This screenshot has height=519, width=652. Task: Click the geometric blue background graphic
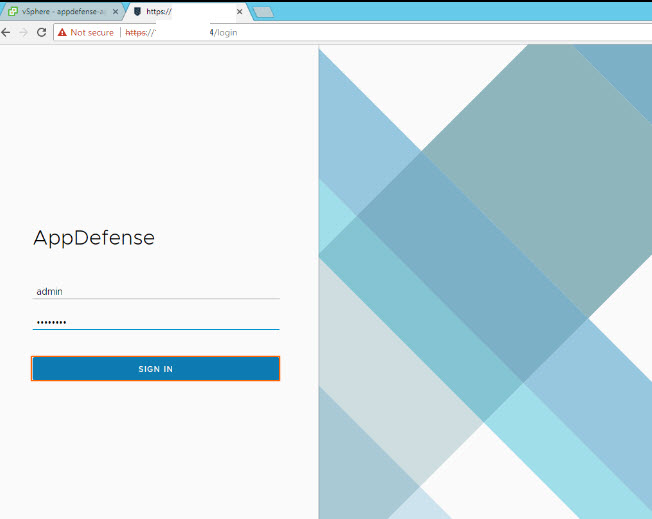pyautogui.click(x=485, y=280)
